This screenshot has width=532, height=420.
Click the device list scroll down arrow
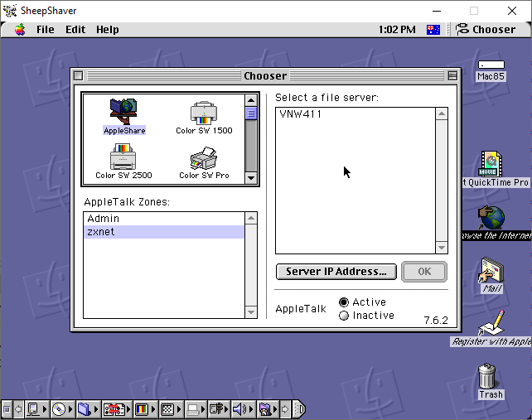[251, 178]
